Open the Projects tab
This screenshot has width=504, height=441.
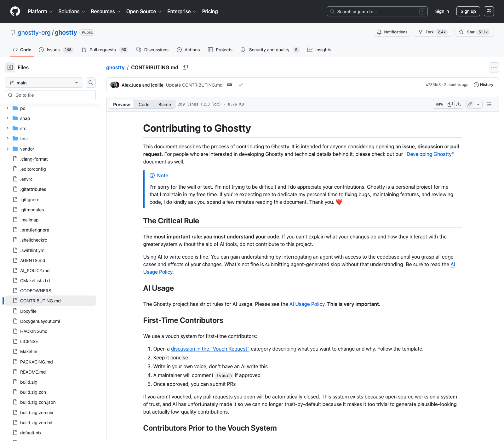[220, 50]
